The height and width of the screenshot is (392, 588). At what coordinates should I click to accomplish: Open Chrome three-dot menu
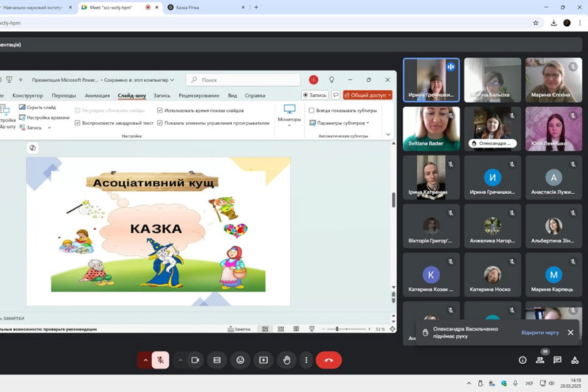pyautogui.click(x=580, y=23)
